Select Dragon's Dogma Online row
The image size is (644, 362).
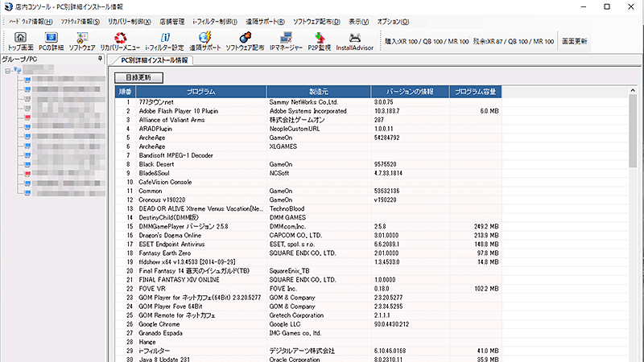[308, 236]
